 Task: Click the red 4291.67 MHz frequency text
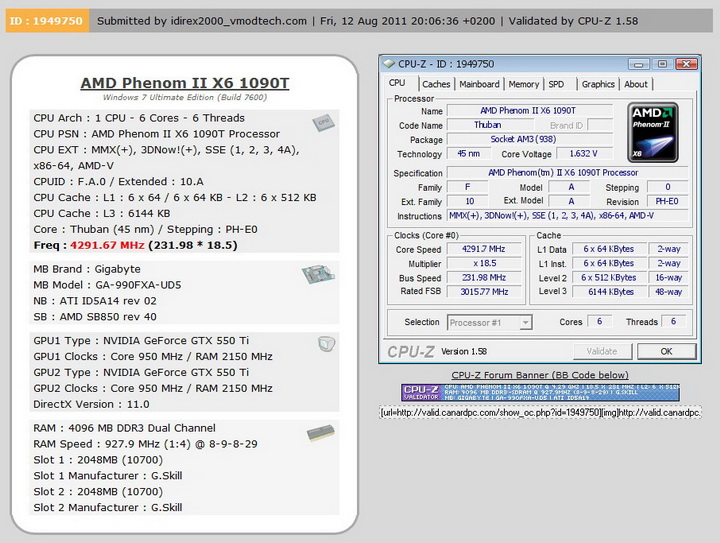pyautogui.click(x=107, y=245)
